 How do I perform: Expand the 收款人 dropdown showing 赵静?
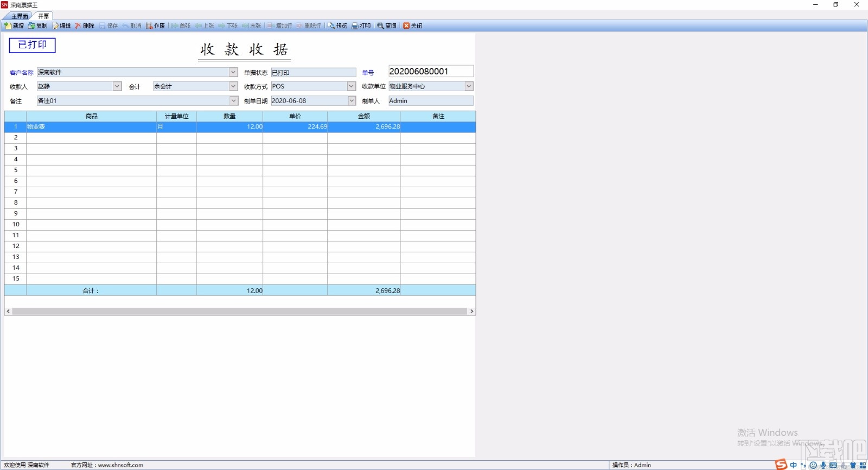117,86
